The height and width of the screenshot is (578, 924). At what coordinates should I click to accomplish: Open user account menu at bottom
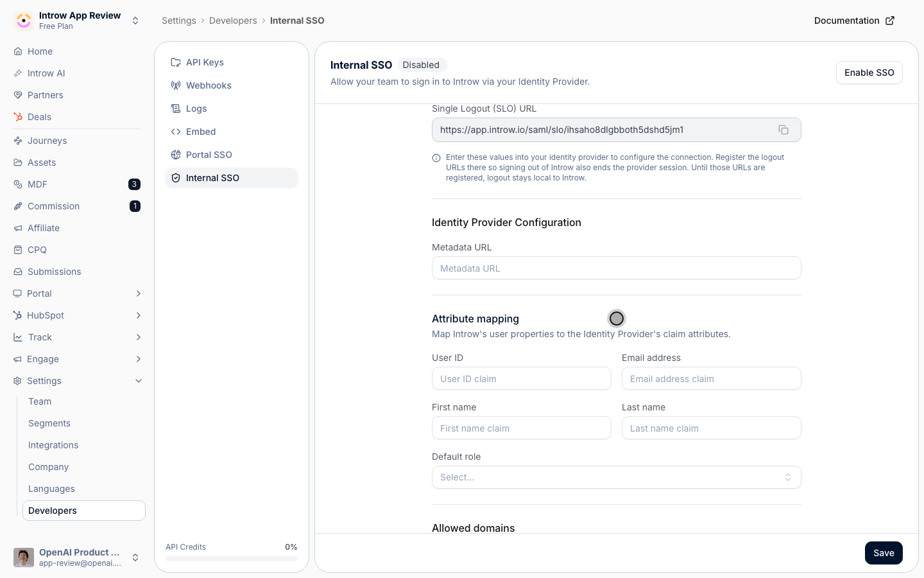[x=77, y=557]
